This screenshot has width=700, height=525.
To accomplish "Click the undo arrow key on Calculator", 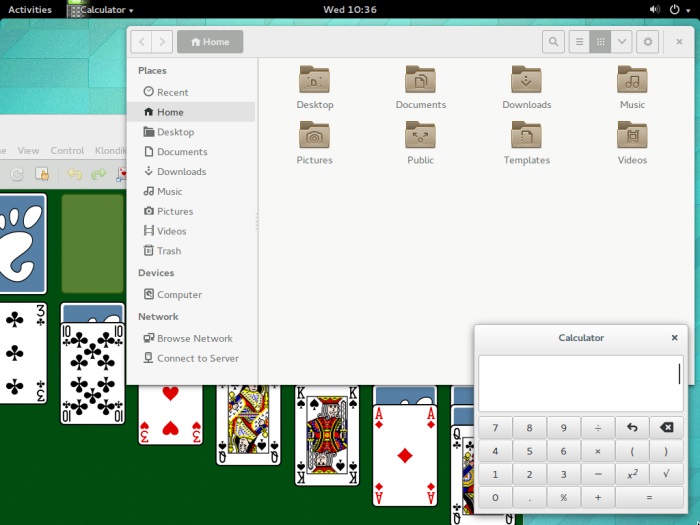I will pyautogui.click(x=632, y=428).
